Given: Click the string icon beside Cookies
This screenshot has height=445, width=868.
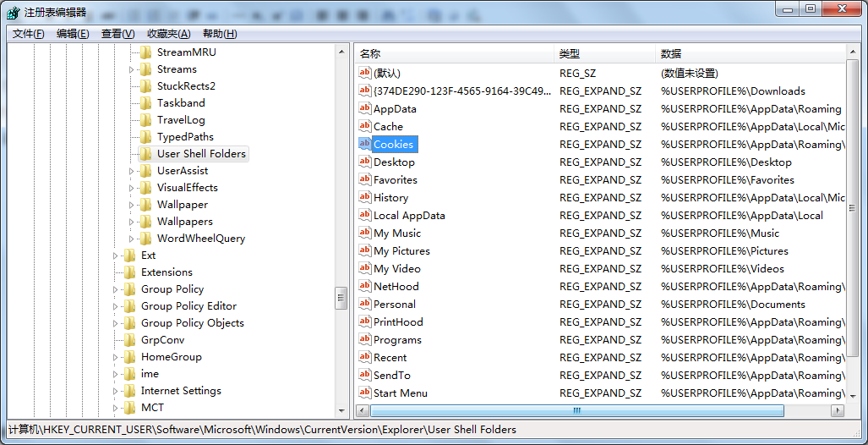Looking at the screenshot, I should [x=365, y=144].
